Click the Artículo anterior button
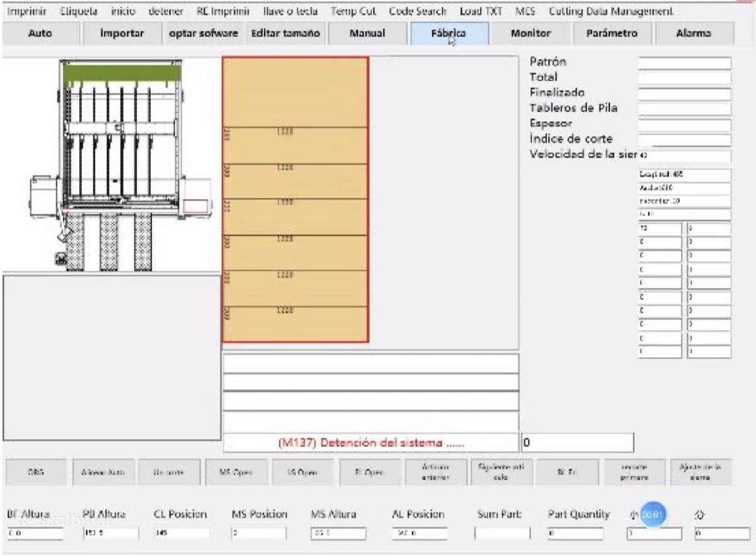The image size is (756, 557). 435,472
